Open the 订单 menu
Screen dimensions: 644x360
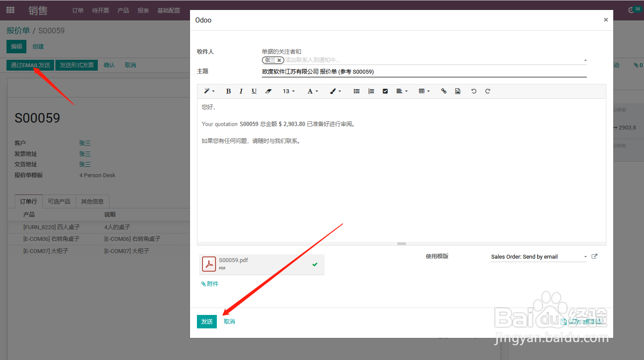pos(78,10)
